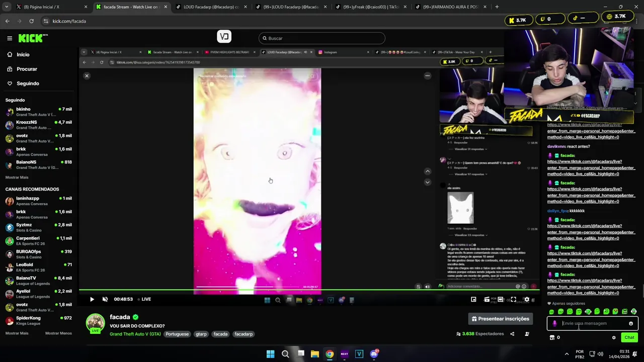644x362 pixels.
Task: Open the player settings gear
Action: coord(527,299)
